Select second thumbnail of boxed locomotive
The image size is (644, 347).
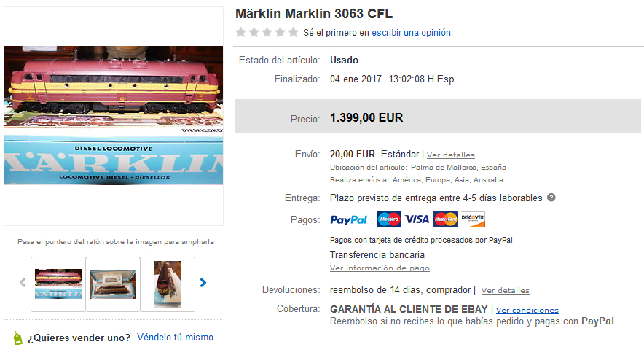point(113,284)
